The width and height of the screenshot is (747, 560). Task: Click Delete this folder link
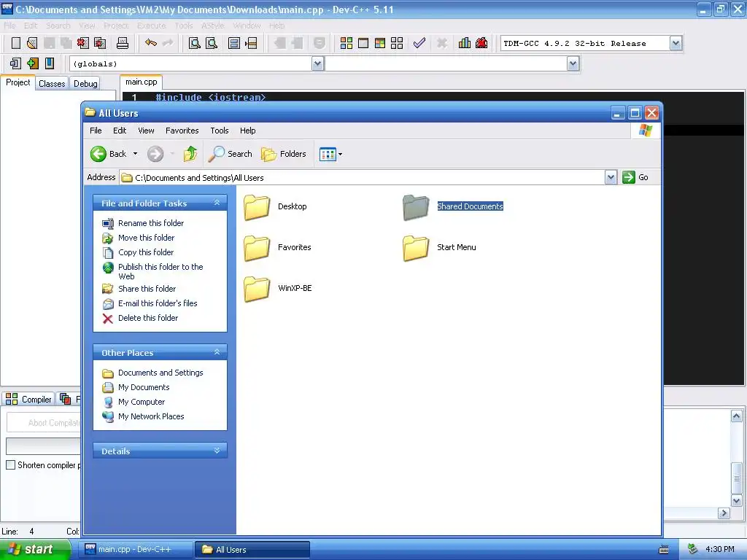[x=148, y=318]
